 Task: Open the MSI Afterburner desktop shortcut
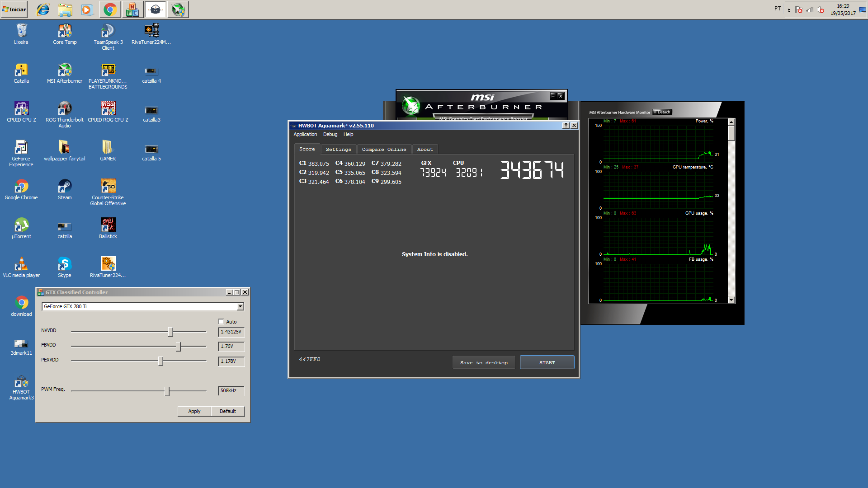[x=65, y=73]
